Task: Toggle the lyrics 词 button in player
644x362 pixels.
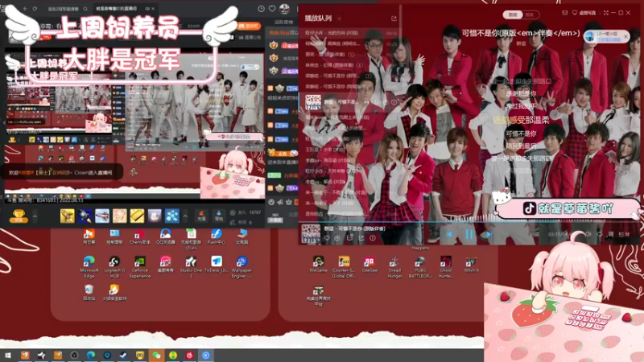Action: 611,234
